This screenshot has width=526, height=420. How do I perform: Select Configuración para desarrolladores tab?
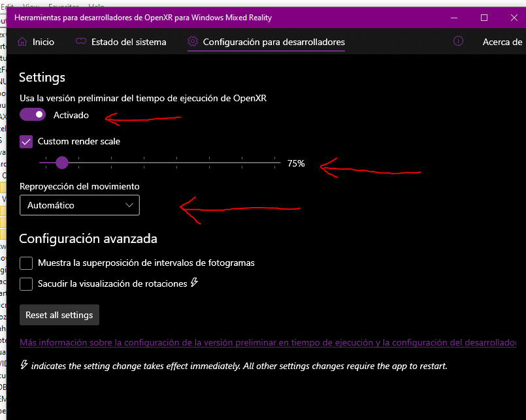(x=266, y=42)
